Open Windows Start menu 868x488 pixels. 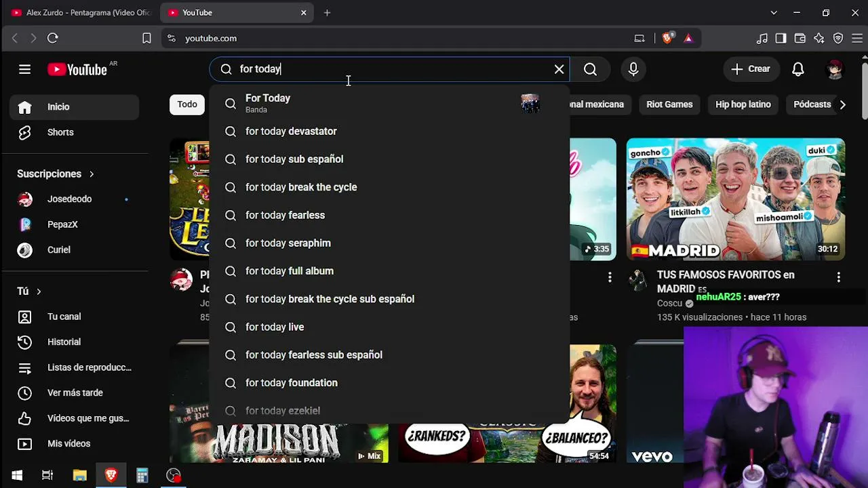pyautogui.click(x=17, y=476)
